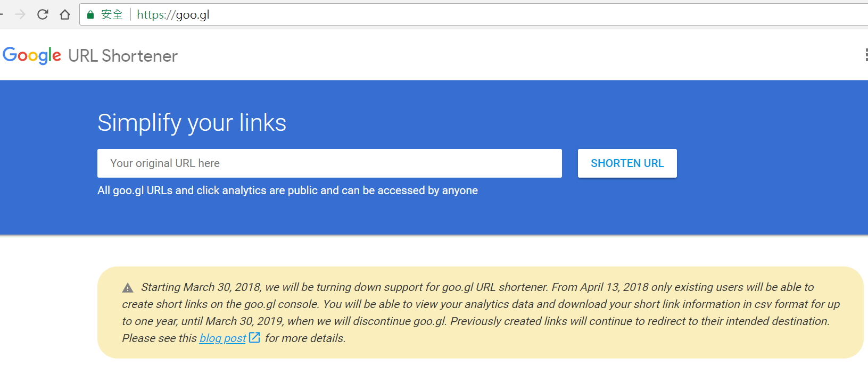Viewport: 868px width, 367px height.
Task: Click the browser forward arrow
Action: tap(20, 14)
